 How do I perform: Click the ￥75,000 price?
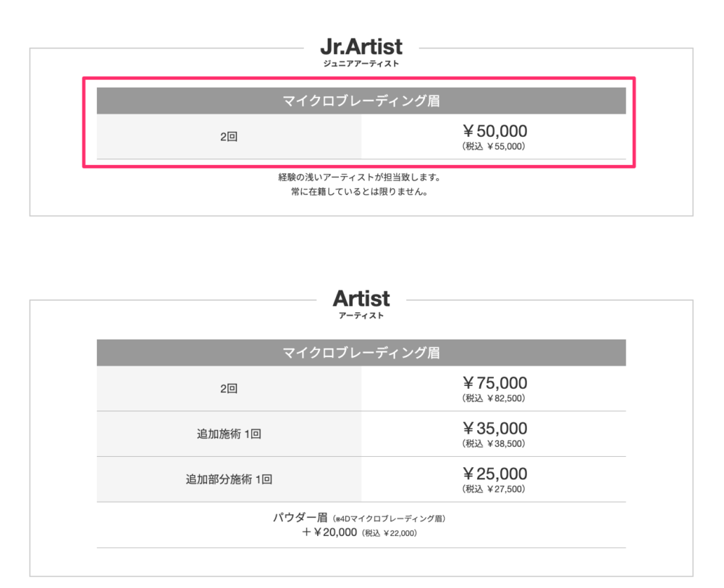494,383
